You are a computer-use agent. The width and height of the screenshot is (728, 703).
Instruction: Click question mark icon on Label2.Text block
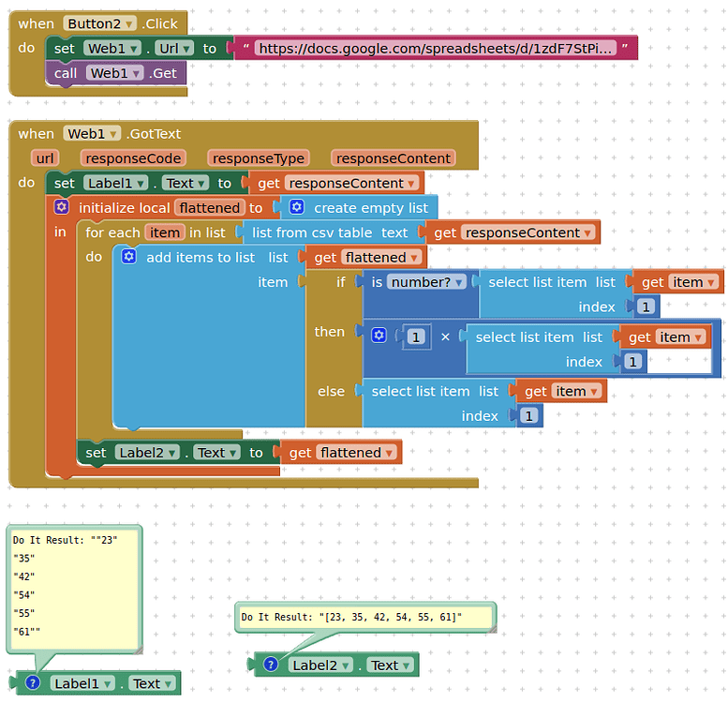[271, 665]
